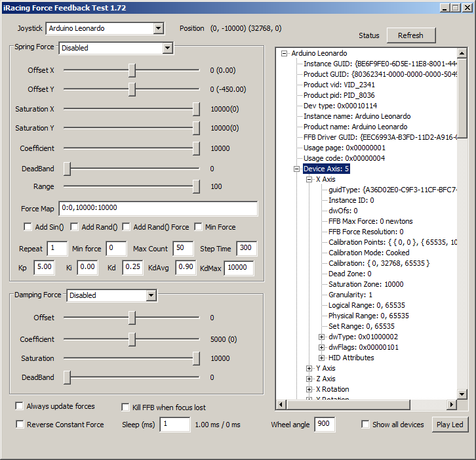This screenshot has height=460, width=476.
Task: Click the tree's horizontal scroll left arrow
Action: point(281,404)
